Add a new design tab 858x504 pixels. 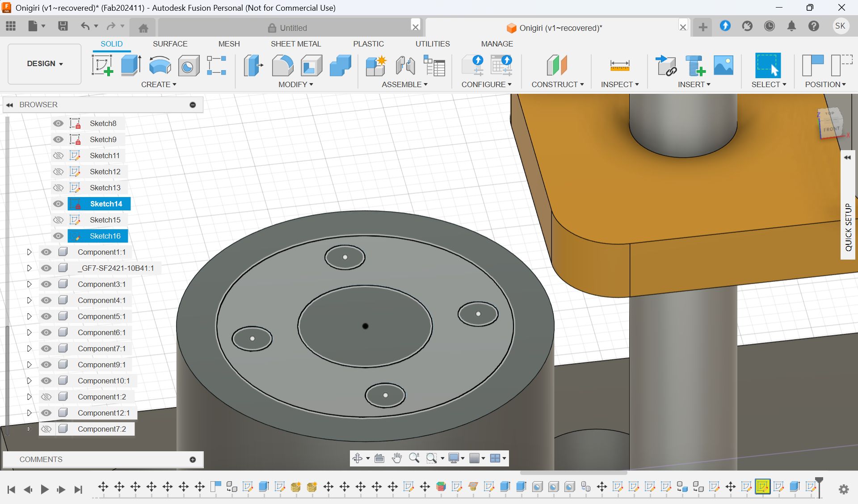(703, 27)
